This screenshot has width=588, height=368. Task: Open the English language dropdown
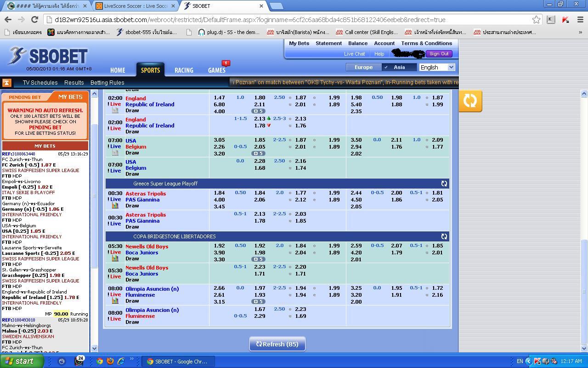click(x=437, y=67)
